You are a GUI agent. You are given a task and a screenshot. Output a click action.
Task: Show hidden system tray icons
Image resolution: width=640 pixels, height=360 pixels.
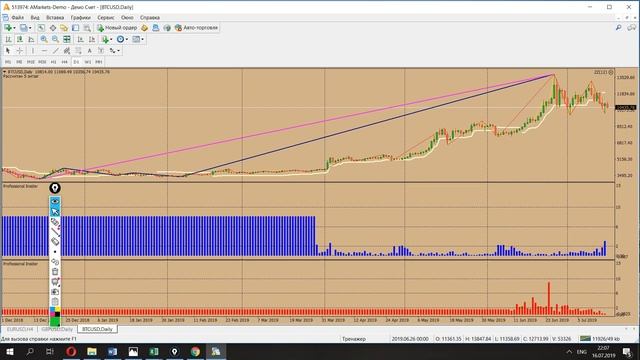569,351
